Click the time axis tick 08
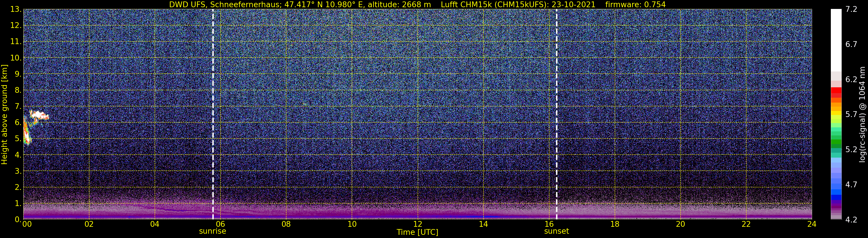868x238 pixels. (x=286, y=224)
